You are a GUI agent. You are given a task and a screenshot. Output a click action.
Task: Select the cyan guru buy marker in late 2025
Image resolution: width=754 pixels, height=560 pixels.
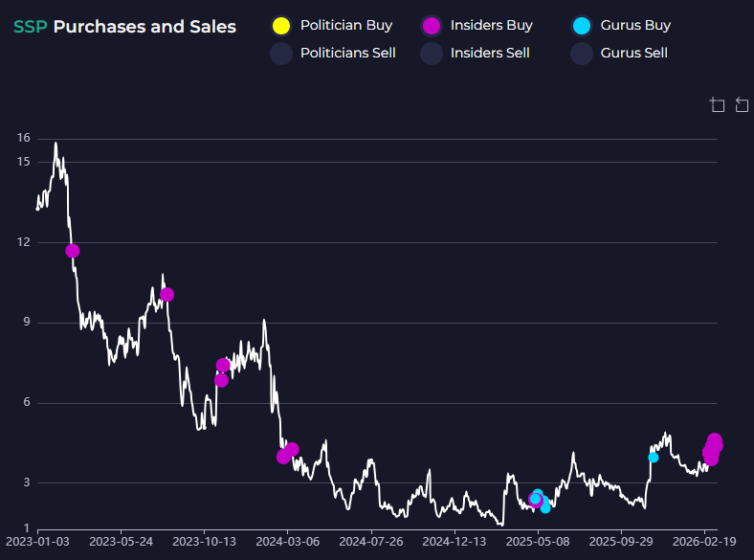tap(654, 458)
